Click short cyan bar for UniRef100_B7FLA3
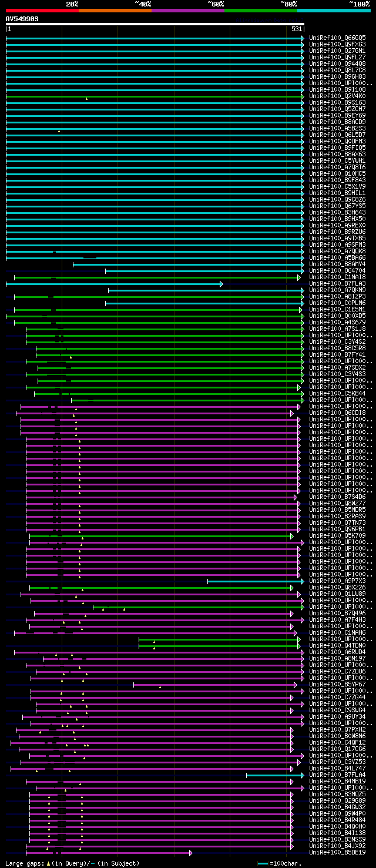Image resolution: width=376 pixels, height=868 pixels. coord(115,283)
